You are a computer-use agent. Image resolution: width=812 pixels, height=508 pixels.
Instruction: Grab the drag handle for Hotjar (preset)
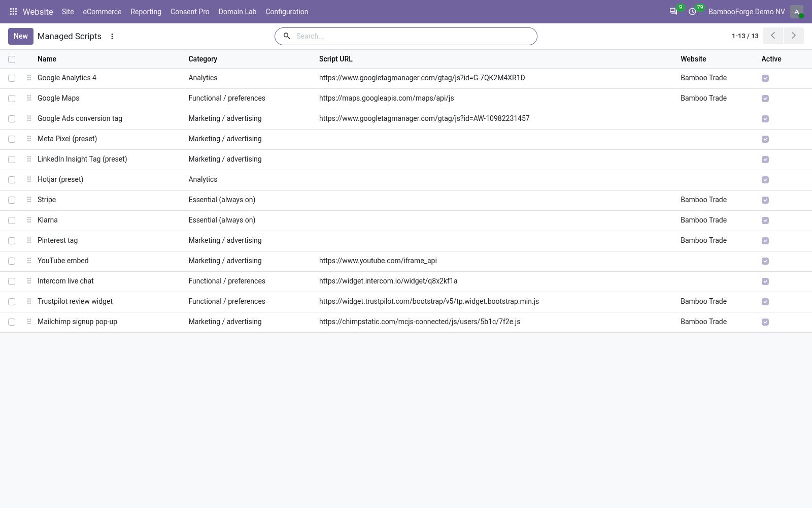pos(29,179)
